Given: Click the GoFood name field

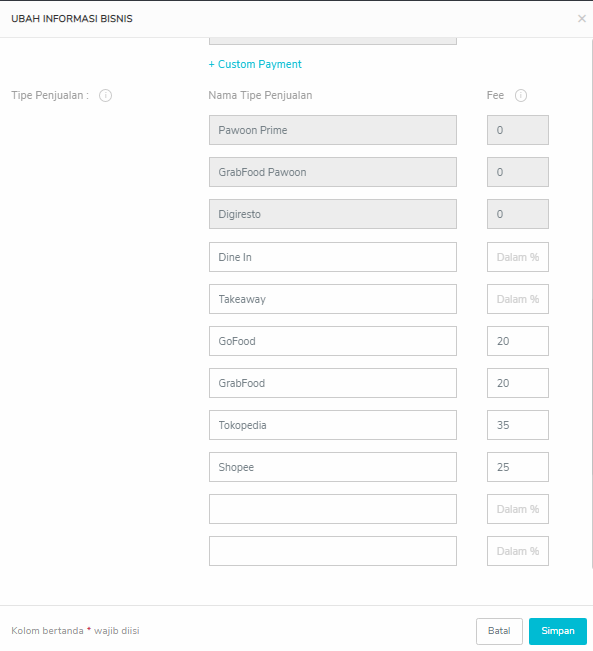Looking at the screenshot, I should click(x=333, y=341).
